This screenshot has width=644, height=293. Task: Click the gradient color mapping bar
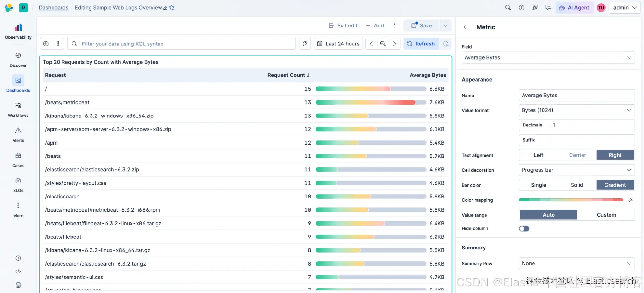click(x=571, y=200)
